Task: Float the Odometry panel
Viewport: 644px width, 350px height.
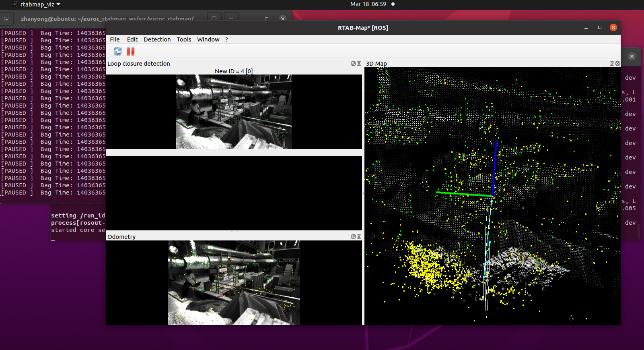Action: coord(353,237)
